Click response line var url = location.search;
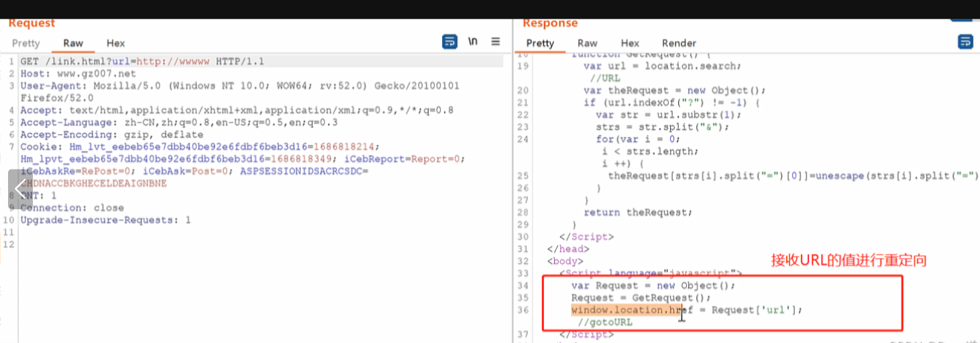The height and width of the screenshot is (343, 980). pyautogui.click(x=662, y=66)
